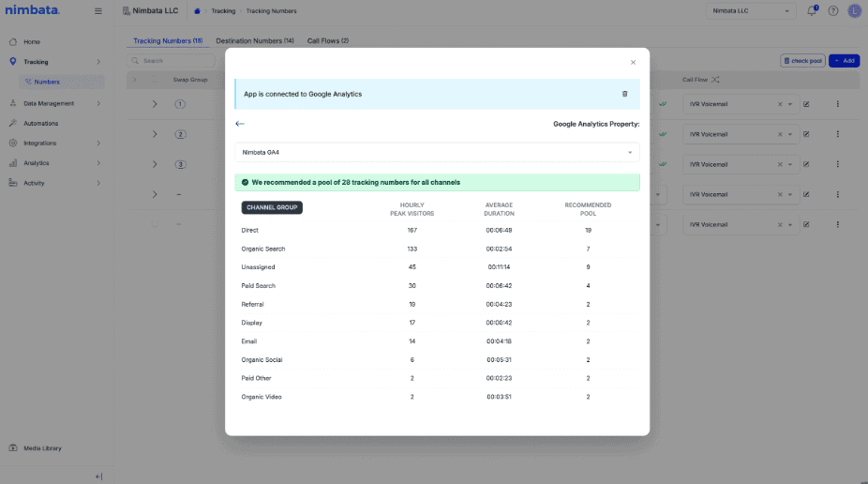
Task: Select Numbers in the sidebar
Action: point(61,82)
